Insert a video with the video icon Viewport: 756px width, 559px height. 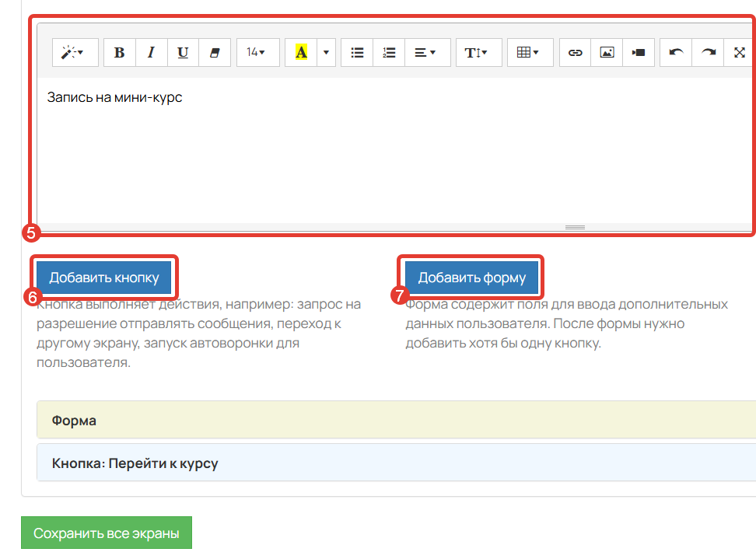click(x=639, y=53)
